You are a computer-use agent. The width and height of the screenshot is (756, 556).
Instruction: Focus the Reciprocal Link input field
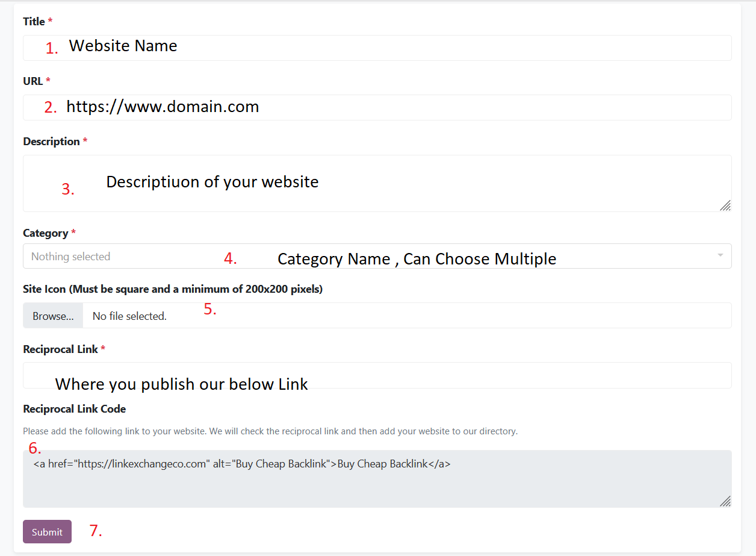click(377, 375)
